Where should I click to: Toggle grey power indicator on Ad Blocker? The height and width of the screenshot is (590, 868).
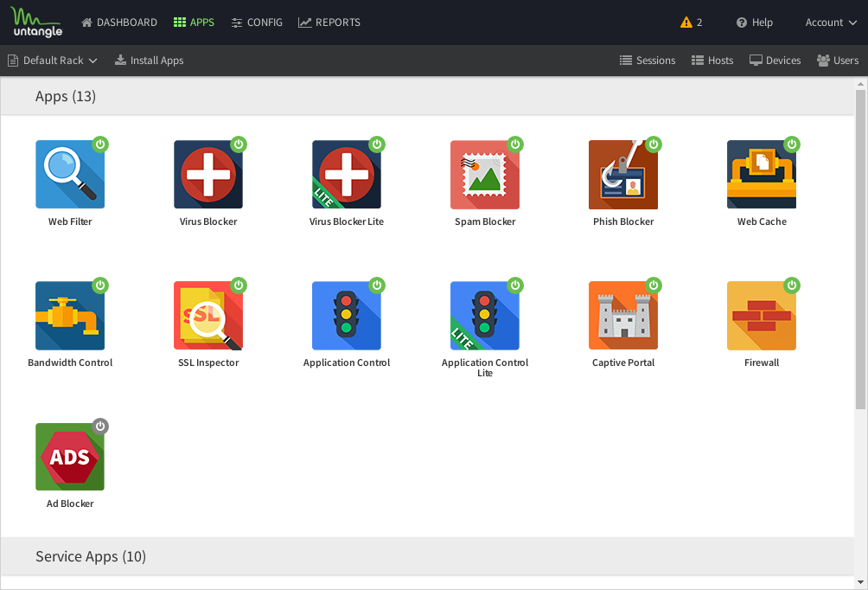(x=100, y=426)
